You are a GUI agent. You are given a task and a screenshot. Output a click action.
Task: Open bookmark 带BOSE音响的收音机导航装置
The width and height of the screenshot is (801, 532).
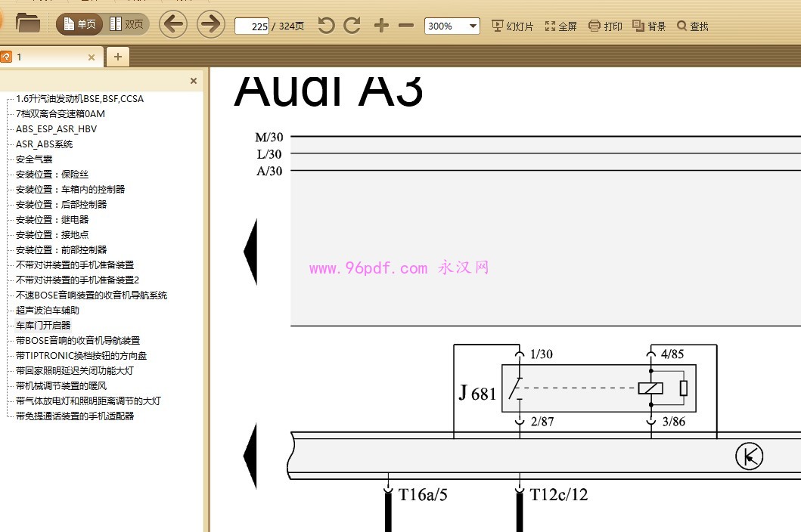pos(78,341)
